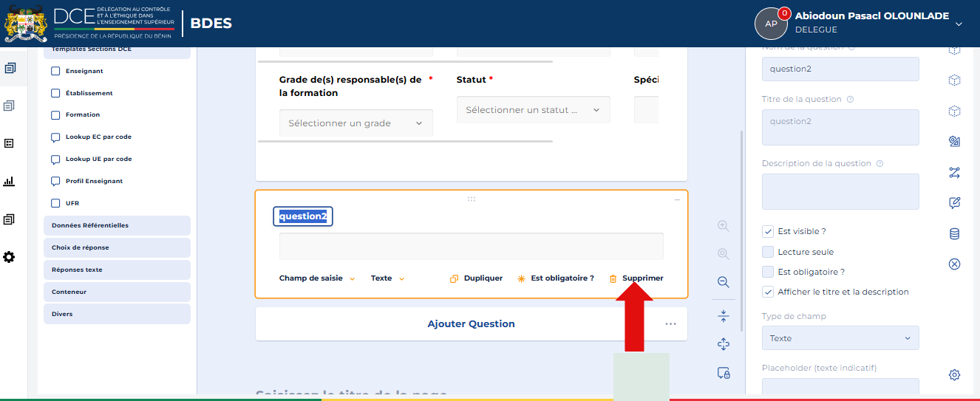The image size is (980, 401).
Task: Expand the Champ de saisie type selector
Action: 317,278
